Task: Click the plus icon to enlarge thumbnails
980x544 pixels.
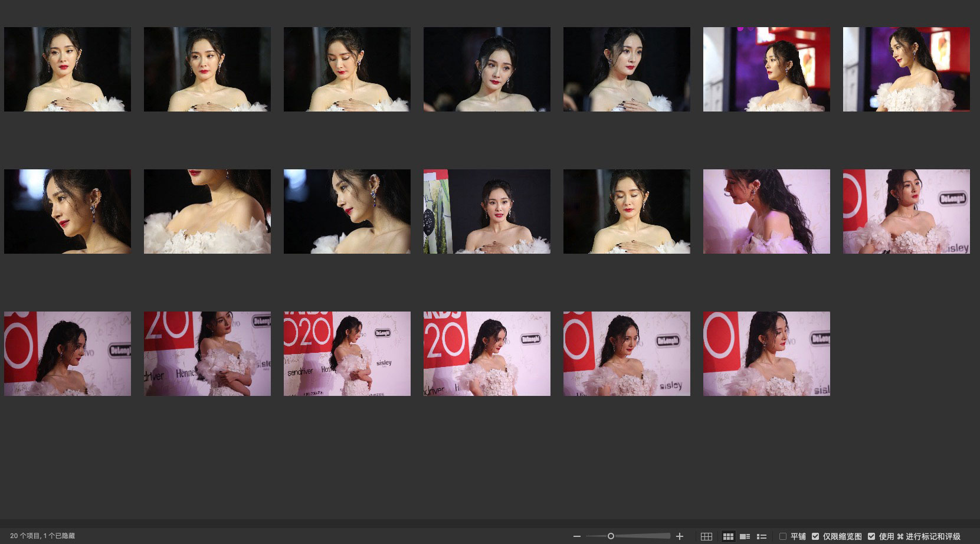Action: pos(680,536)
